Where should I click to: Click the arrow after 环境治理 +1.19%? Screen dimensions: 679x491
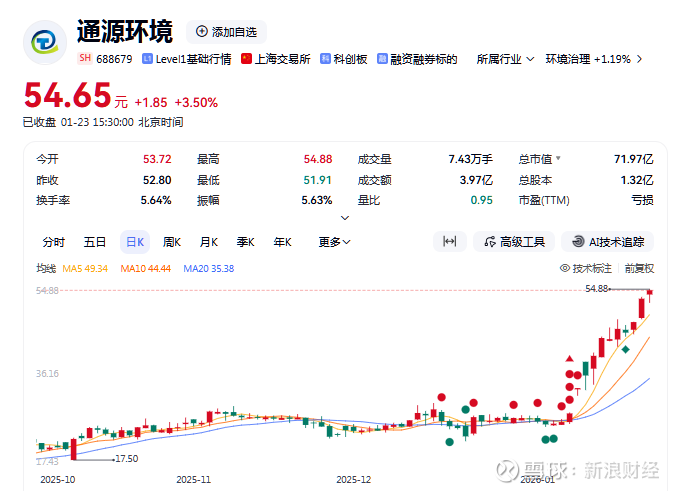point(639,59)
